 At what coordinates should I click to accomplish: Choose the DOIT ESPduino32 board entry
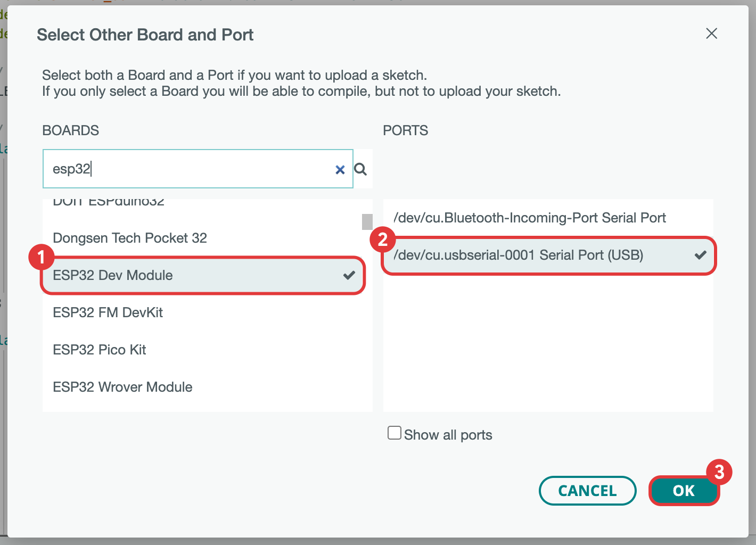pyautogui.click(x=109, y=203)
